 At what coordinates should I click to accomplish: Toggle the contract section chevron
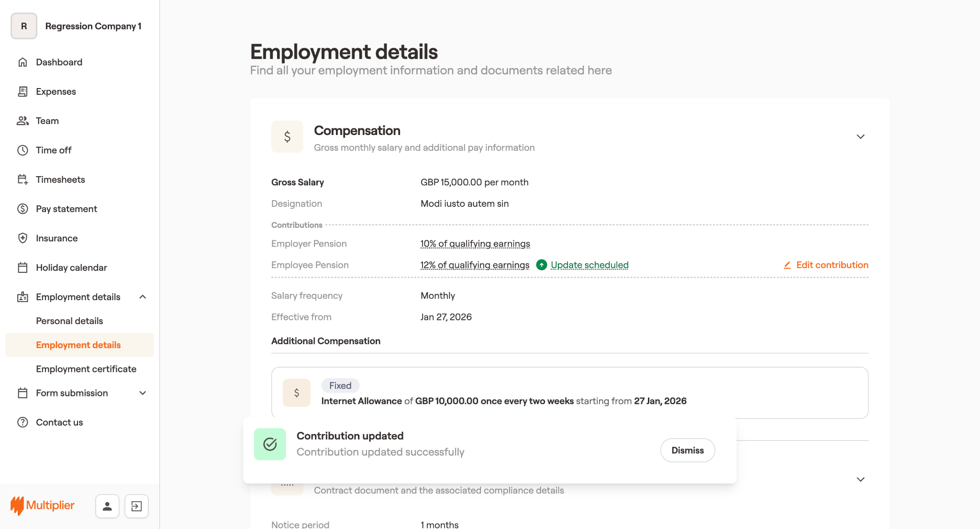[x=860, y=480]
